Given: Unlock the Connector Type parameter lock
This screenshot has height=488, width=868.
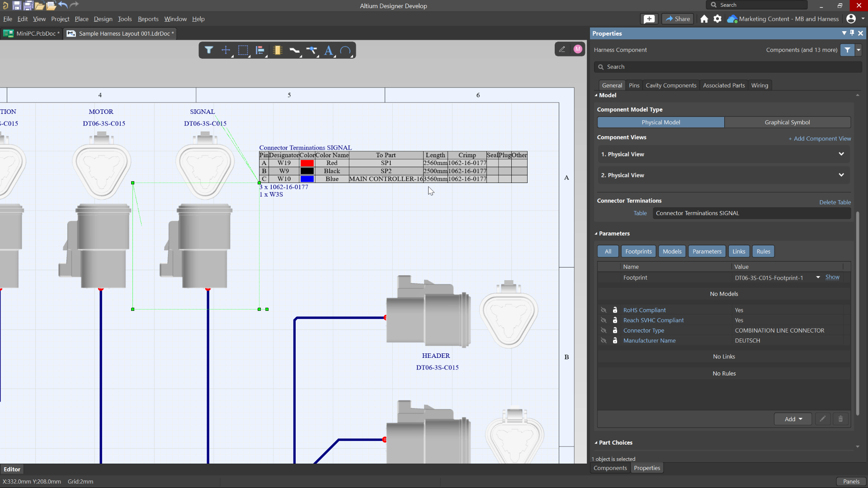Looking at the screenshot, I should pyautogui.click(x=615, y=330).
